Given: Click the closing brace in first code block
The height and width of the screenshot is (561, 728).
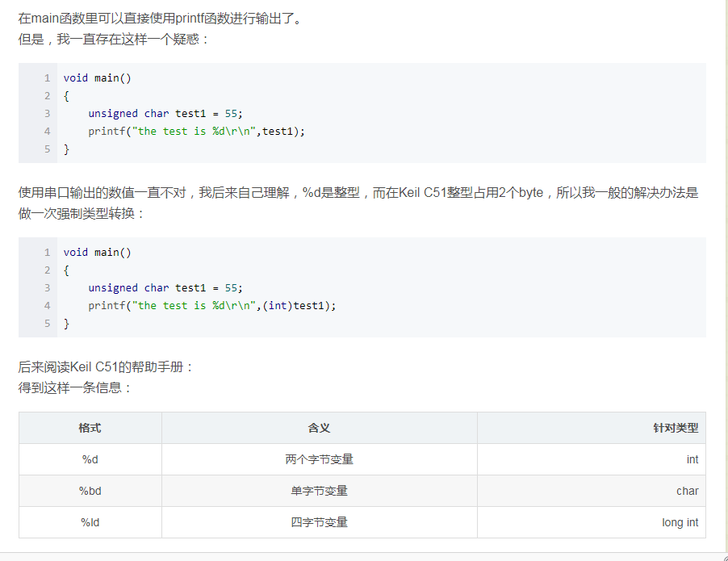Looking at the screenshot, I should point(67,149).
